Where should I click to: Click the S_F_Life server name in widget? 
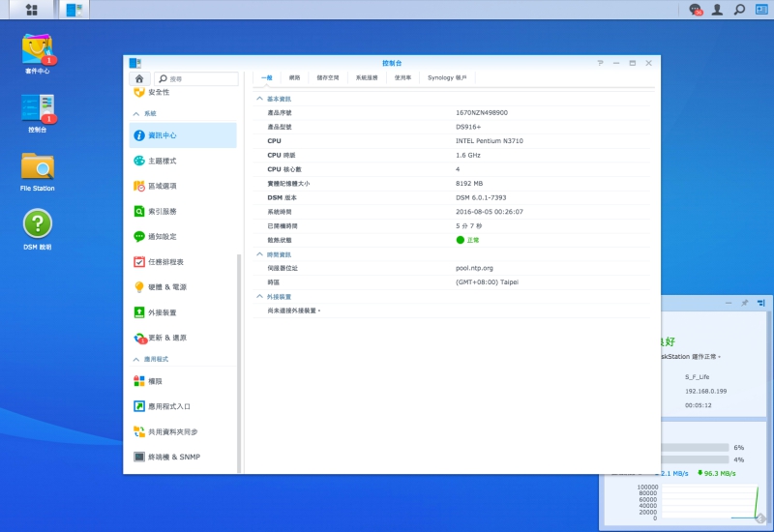[x=697, y=376]
